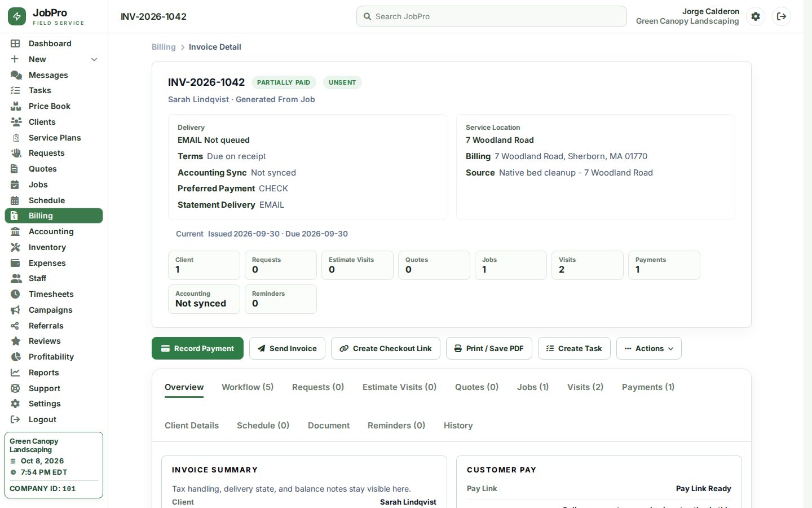Click the Price Book icon
Screen dimensions: 812x508
16,106
